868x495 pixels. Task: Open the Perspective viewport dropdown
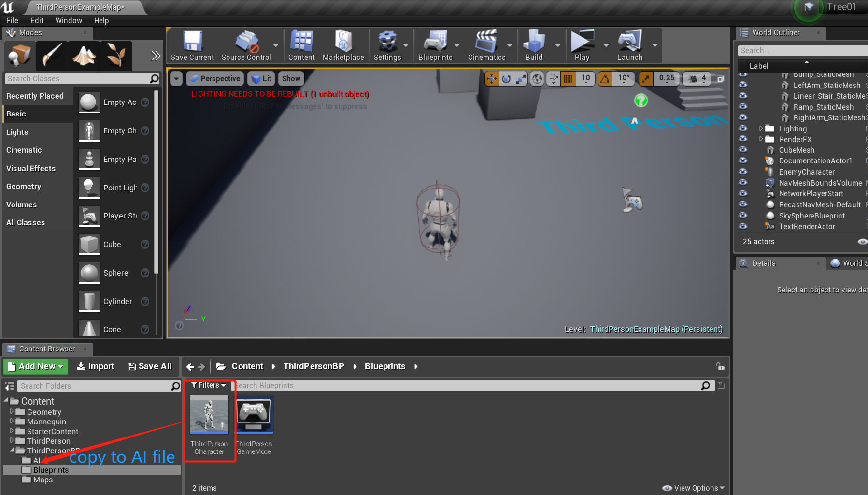pos(214,78)
